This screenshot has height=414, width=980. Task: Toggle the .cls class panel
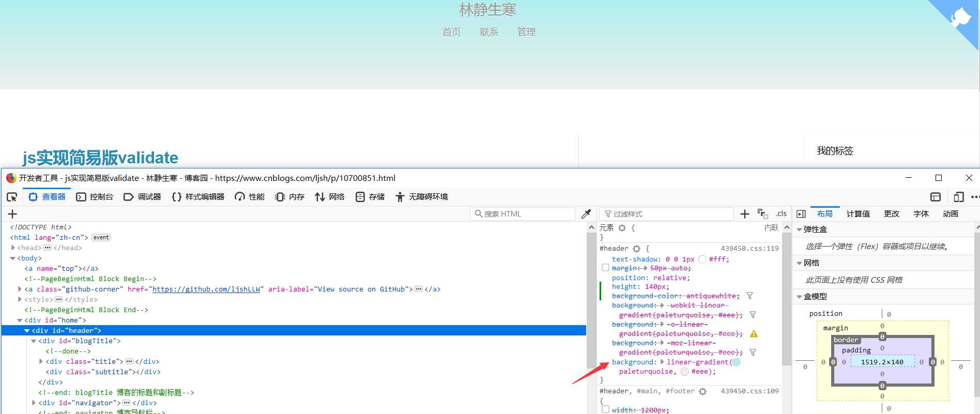[781, 213]
